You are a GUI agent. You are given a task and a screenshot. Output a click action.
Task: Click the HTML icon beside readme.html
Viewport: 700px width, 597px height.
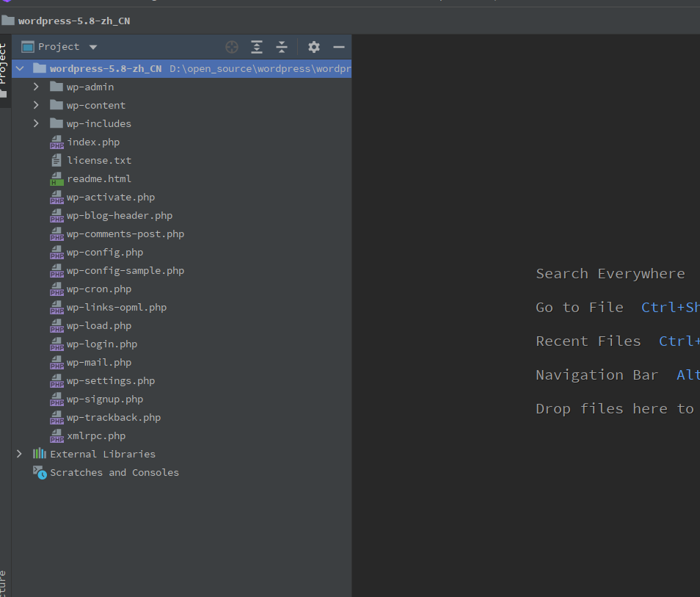(x=56, y=179)
